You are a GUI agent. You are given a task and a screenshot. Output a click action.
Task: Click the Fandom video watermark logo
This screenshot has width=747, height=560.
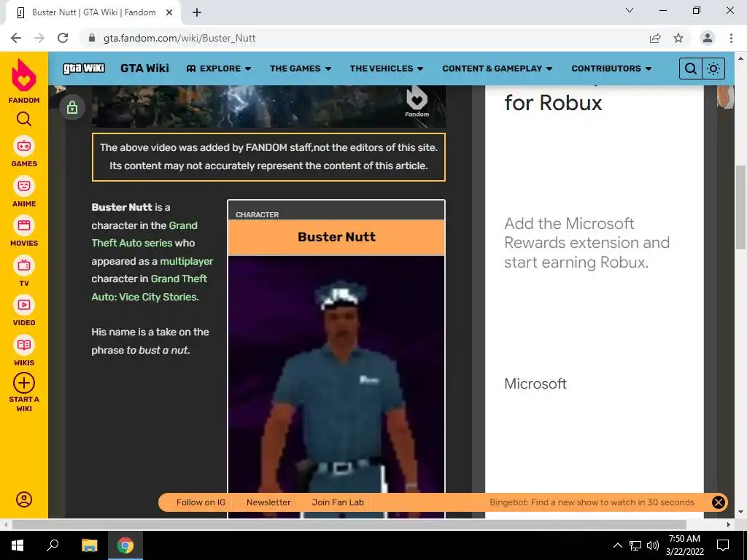[x=417, y=101]
